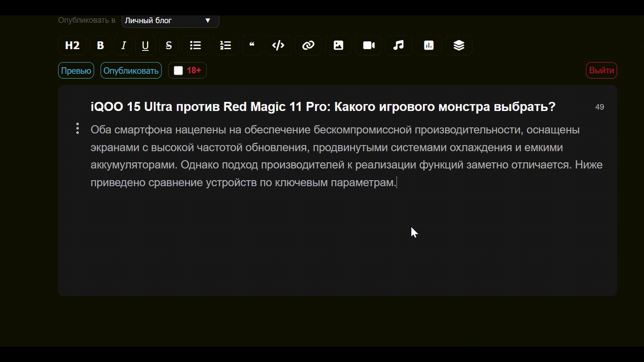This screenshot has height=362, width=644.
Task: Insert an image
Action: [338, 45]
